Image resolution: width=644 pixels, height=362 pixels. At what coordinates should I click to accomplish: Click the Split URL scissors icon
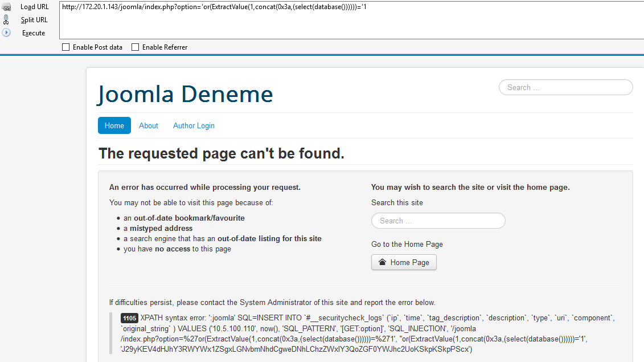pos(6,20)
